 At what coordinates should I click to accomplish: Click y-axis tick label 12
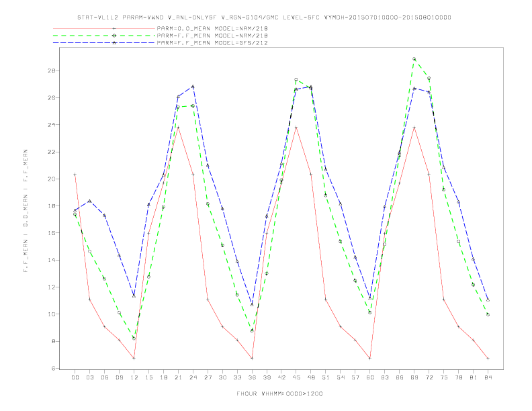click(x=52, y=287)
